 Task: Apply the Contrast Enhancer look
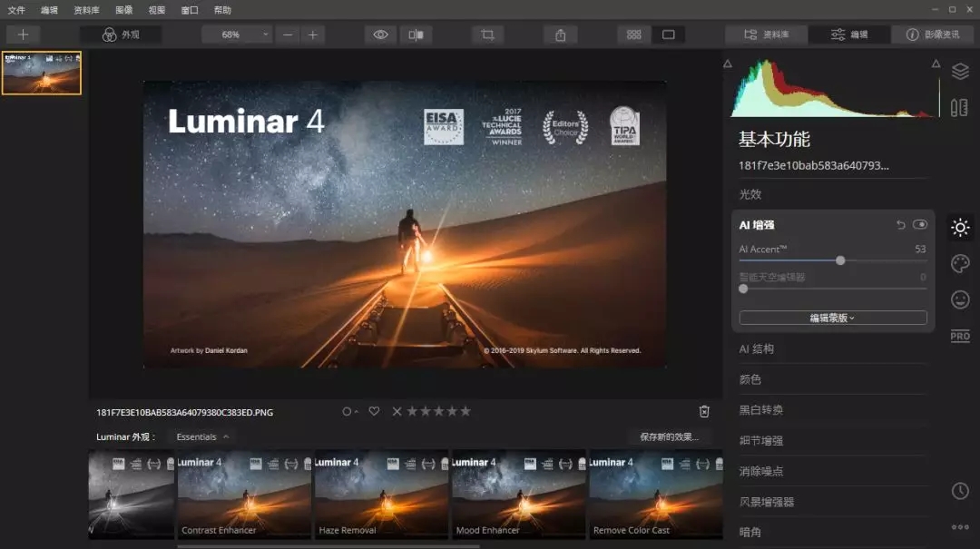[x=244, y=494]
